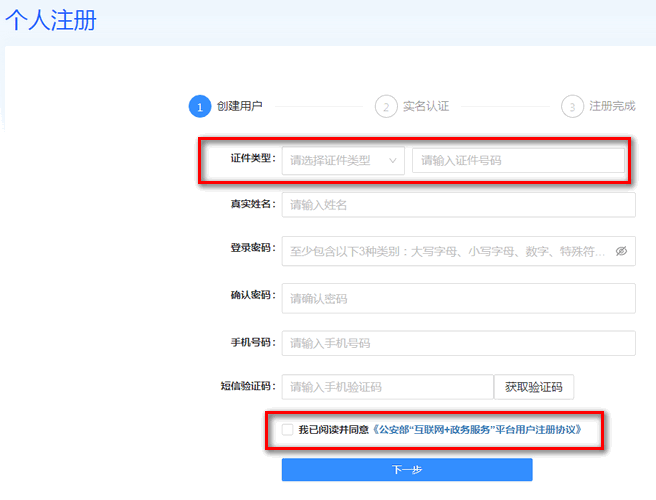Select step 3 注册完成 circle
The height and width of the screenshot is (500, 656).
tap(572, 106)
